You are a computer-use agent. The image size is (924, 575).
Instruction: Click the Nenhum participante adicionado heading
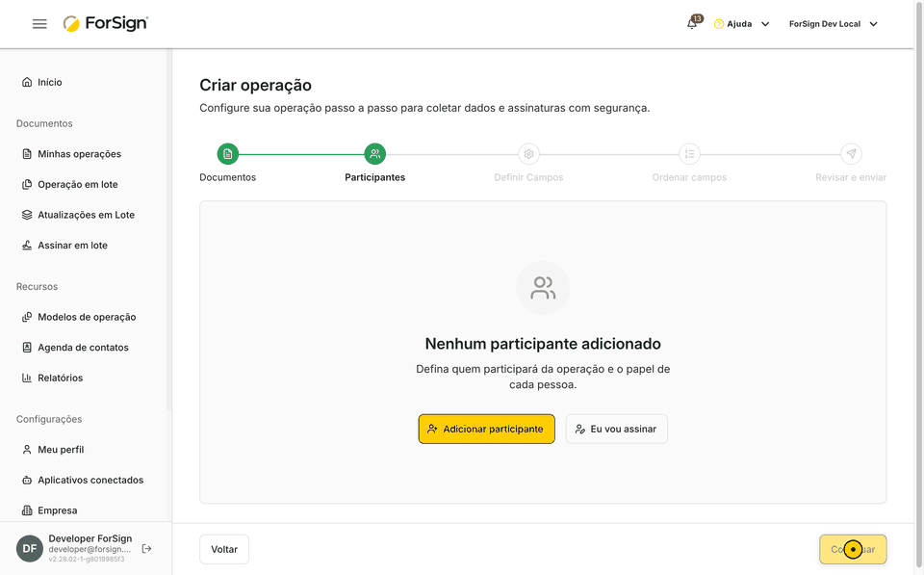tap(543, 344)
